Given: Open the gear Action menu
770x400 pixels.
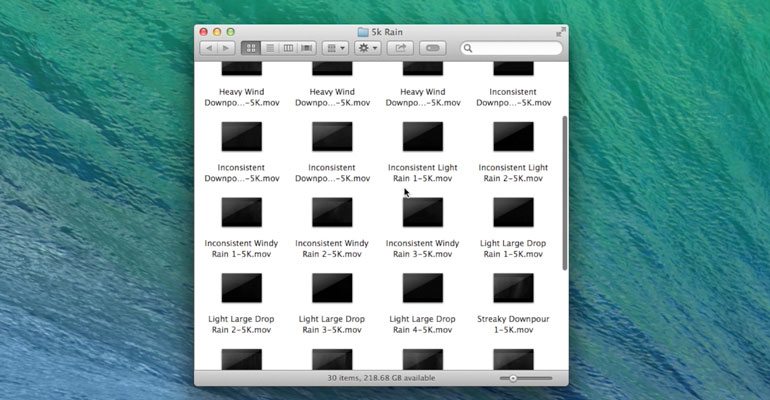Looking at the screenshot, I should [367, 48].
